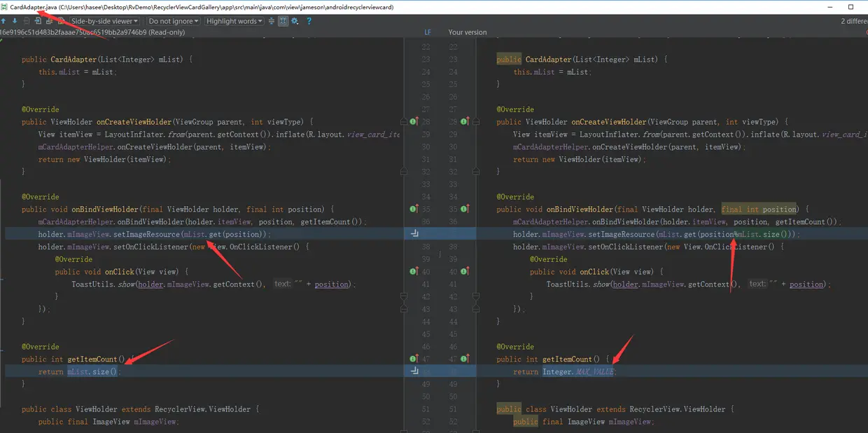
Task: Collapse onCreateViewHolder fold in right pane
Action: click(x=475, y=122)
